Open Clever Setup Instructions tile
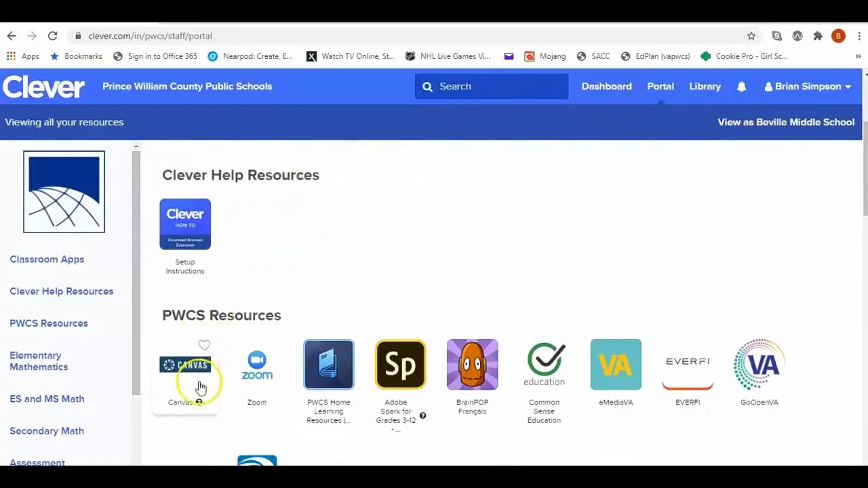868x488 pixels. [185, 224]
